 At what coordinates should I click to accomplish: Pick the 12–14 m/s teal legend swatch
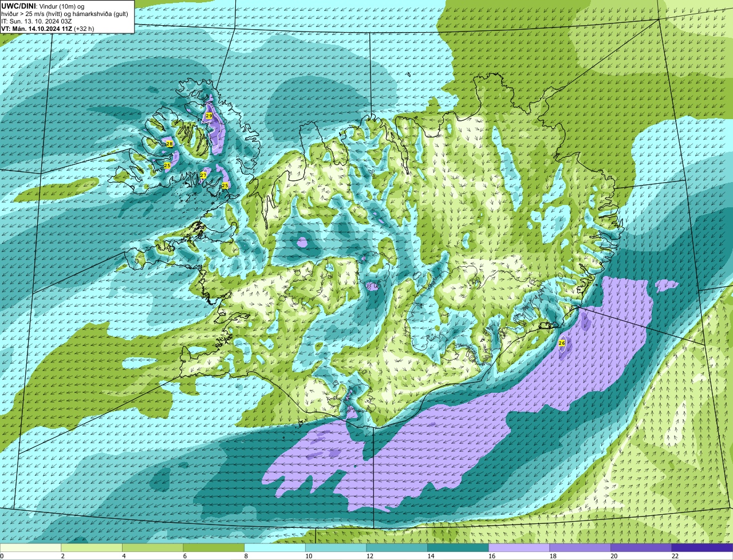point(397,547)
